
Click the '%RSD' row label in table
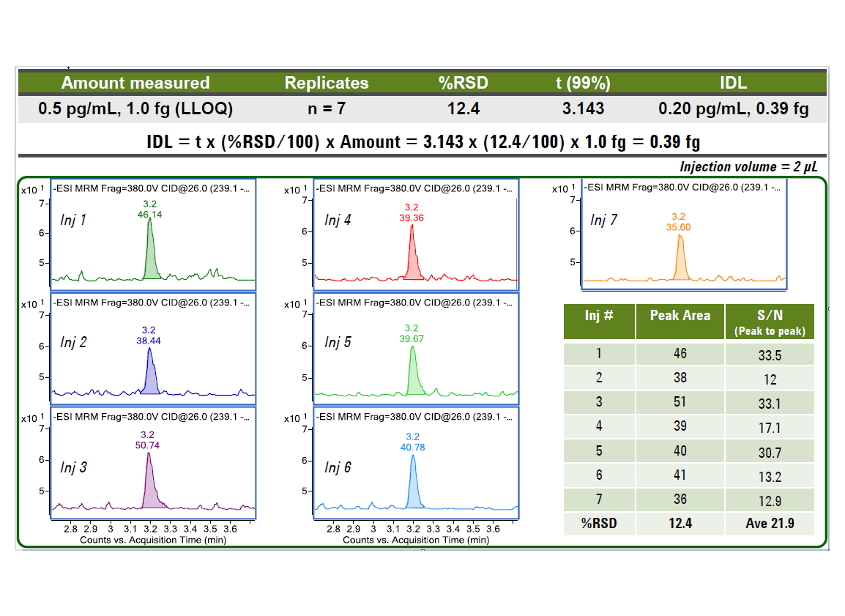[x=599, y=523]
